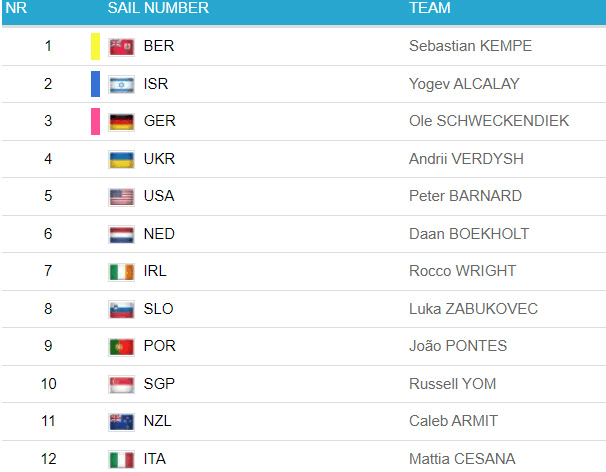Viewport: 606px width, 472px height.
Task: Click the Portugal flag icon
Action: pos(121,347)
